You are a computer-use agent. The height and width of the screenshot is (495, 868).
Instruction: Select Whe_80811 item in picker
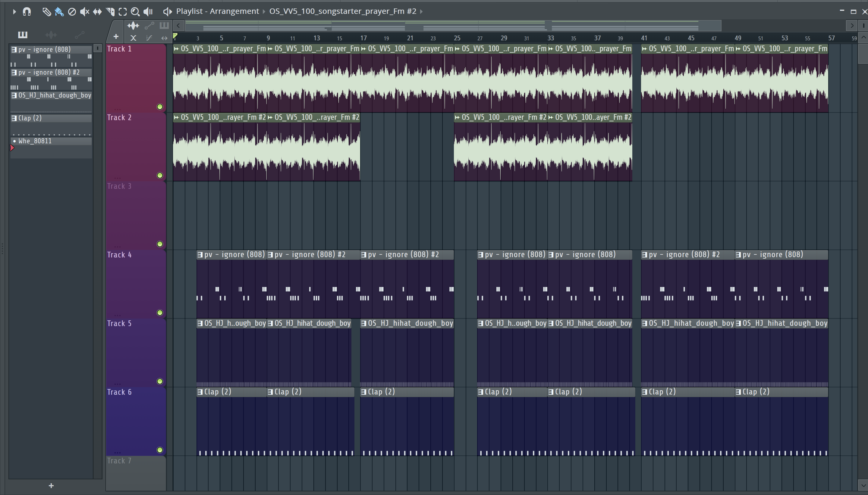click(x=51, y=148)
